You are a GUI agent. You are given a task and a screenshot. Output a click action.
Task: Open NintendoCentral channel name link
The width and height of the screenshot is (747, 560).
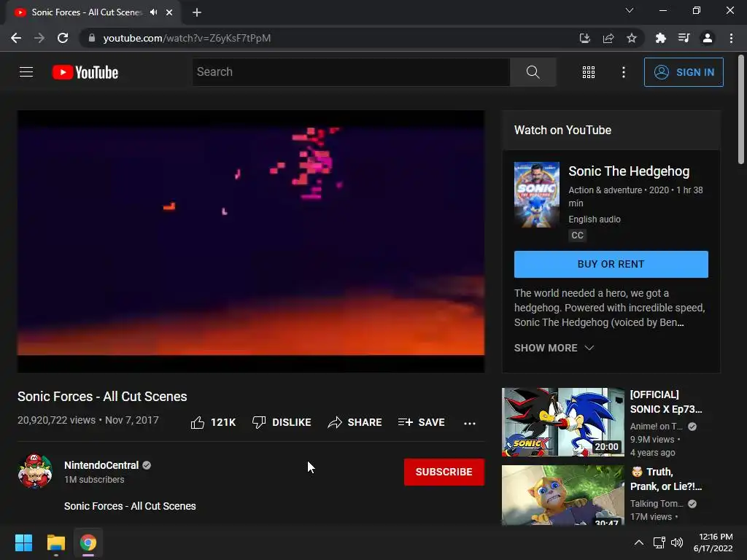pos(101,465)
